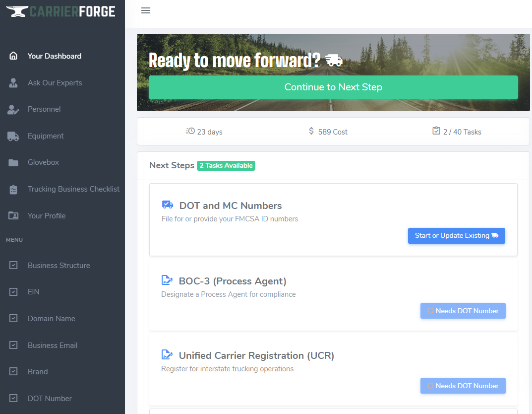Go to Business Email menu entry

(x=53, y=345)
